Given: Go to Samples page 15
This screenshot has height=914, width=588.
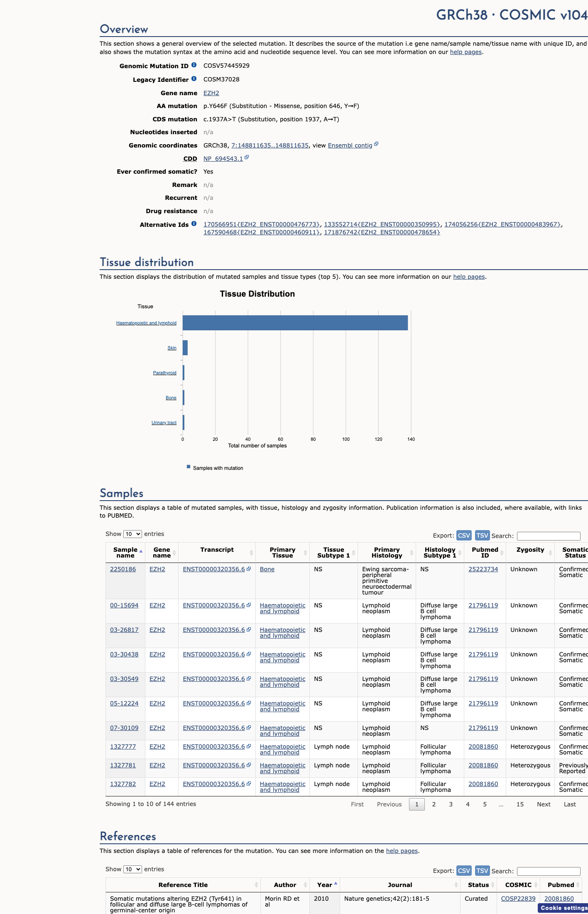Looking at the screenshot, I should (x=520, y=804).
